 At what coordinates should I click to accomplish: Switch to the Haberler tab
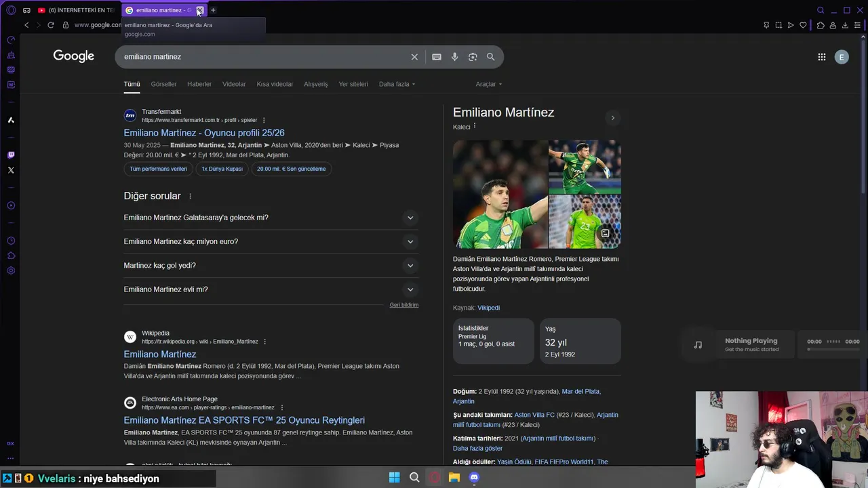[199, 84]
